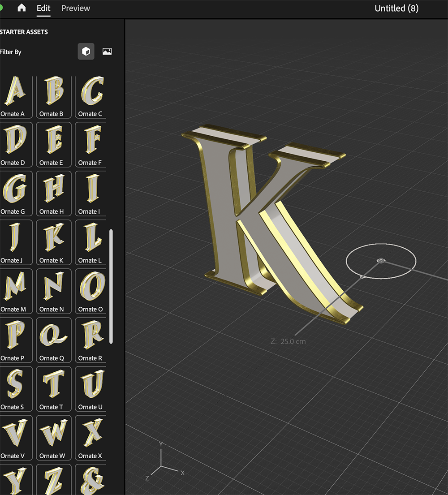448x495 pixels.
Task: Click the circular rotation gizmo handle
Action: [x=381, y=261]
